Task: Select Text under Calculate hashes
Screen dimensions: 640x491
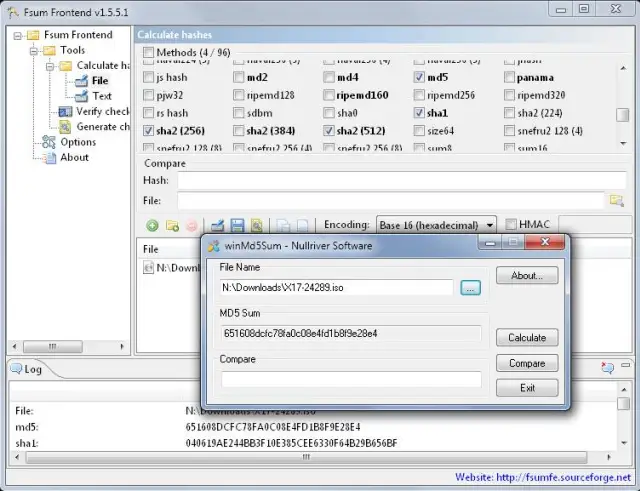Action: [102, 96]
